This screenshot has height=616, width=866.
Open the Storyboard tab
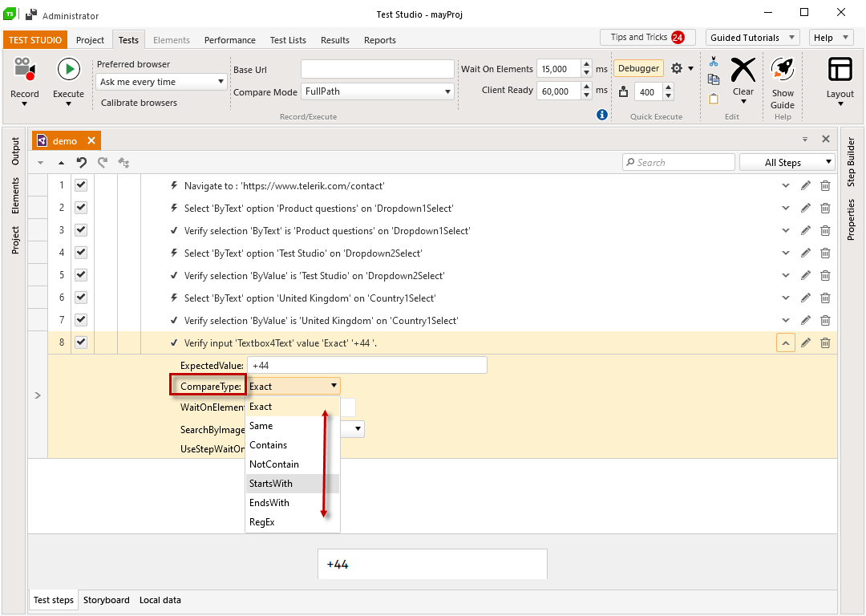pos(107,600)
